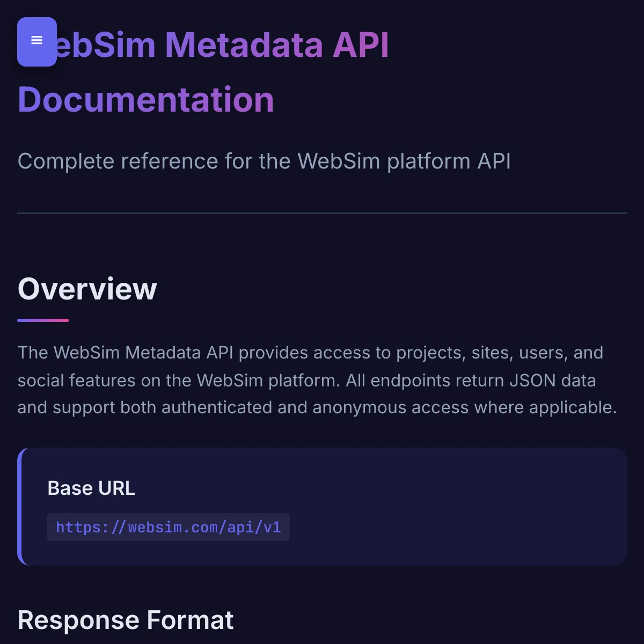Reveal navigation drawer using the menu icon
Image resolution: width=644 pixels, height=644 pixels.
point(36,41)
